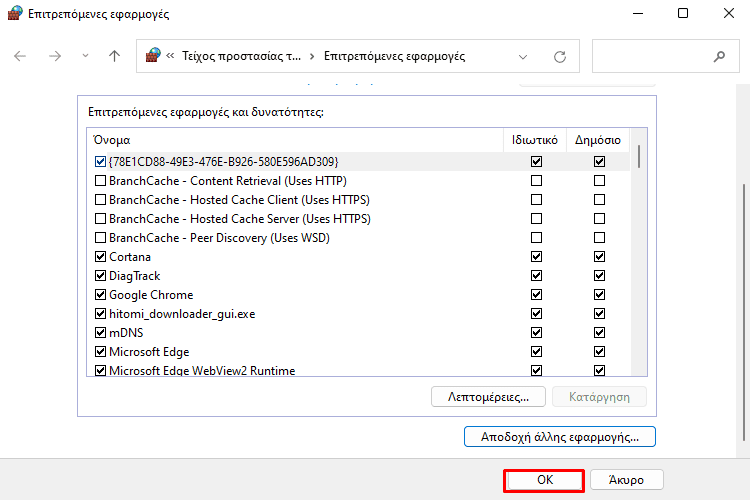Toggle Ιδιωτικό checkbox for DiagTrack
Image resolution: width=750 pixels, height=500 pixels.
(x=537, y=276)
